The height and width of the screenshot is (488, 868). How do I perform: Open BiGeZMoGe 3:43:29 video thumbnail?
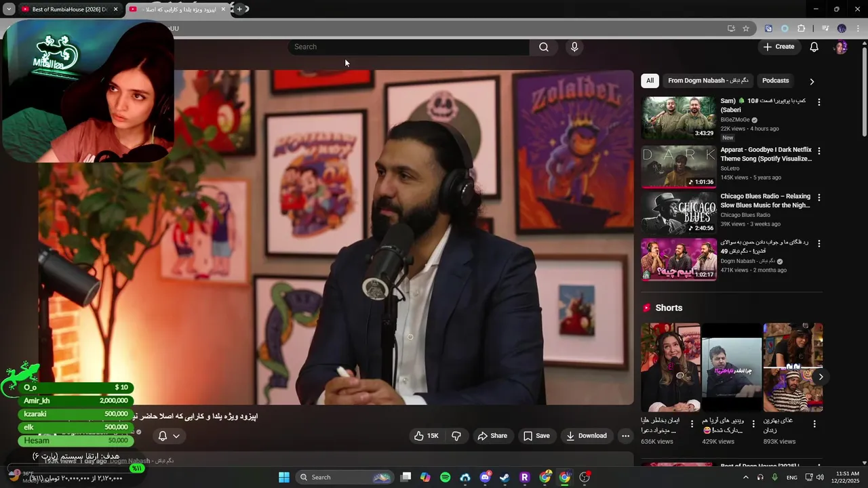tap(678, 118)
